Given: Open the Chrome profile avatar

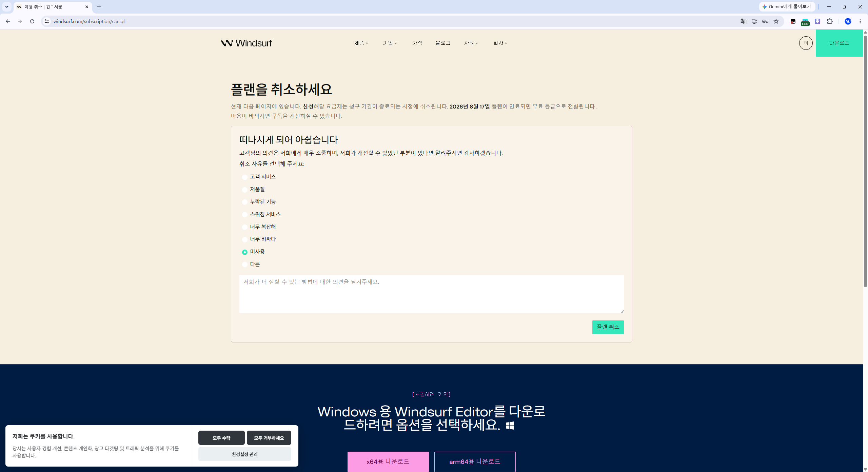Looking at the screenshot, I should click(x=848, y=21).
